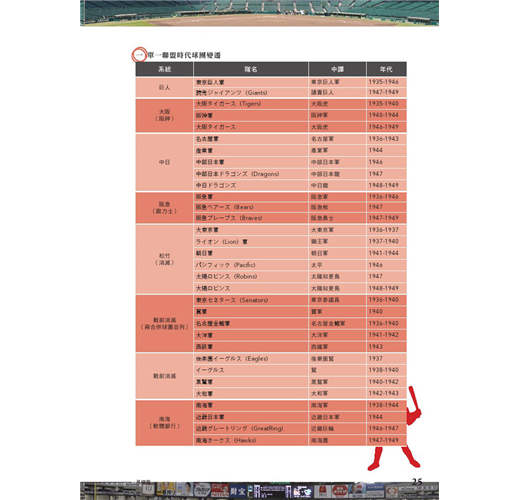Screen dimensions: 520x500
Task: Select the 獅王軍 translation cell
Action: point(337,242)
